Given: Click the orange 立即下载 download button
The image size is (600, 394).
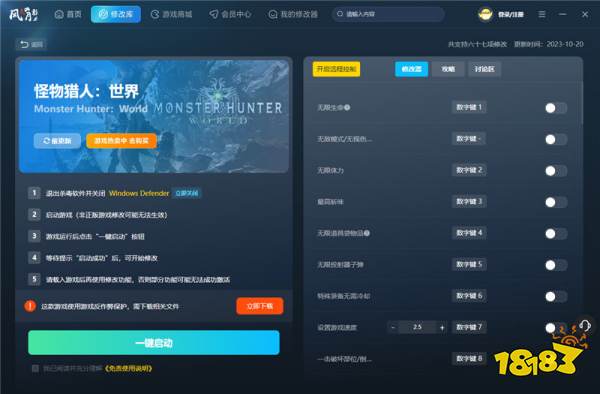Looking at the screenshot, I should [260, 306].
